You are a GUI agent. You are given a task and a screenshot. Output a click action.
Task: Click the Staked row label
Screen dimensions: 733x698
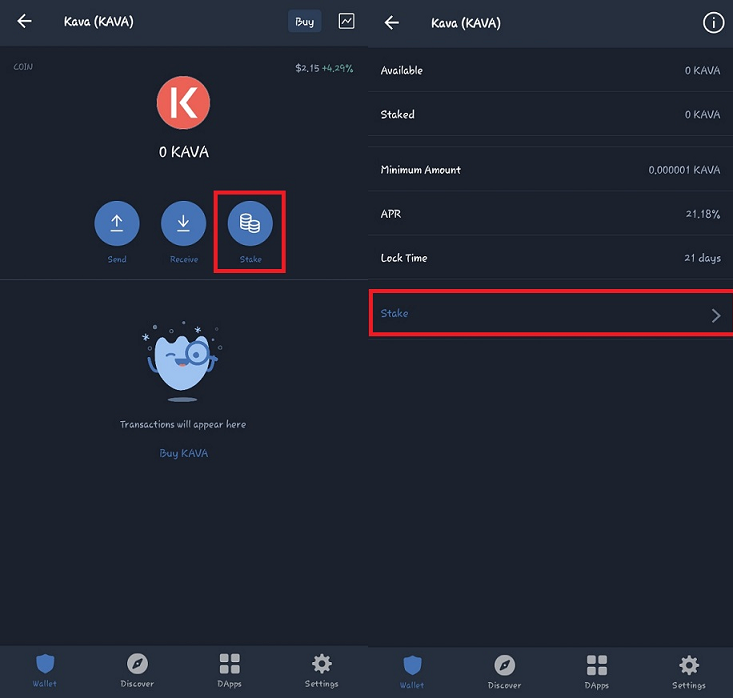(397, 115)
